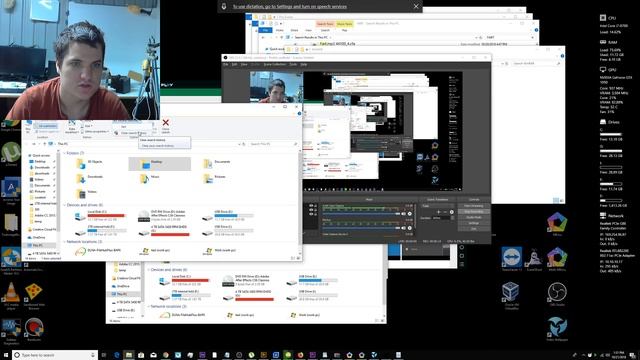This screenshot has height=360, width=640.
Task: Open File tab in back search results window
Action: (x=265, y=30)
